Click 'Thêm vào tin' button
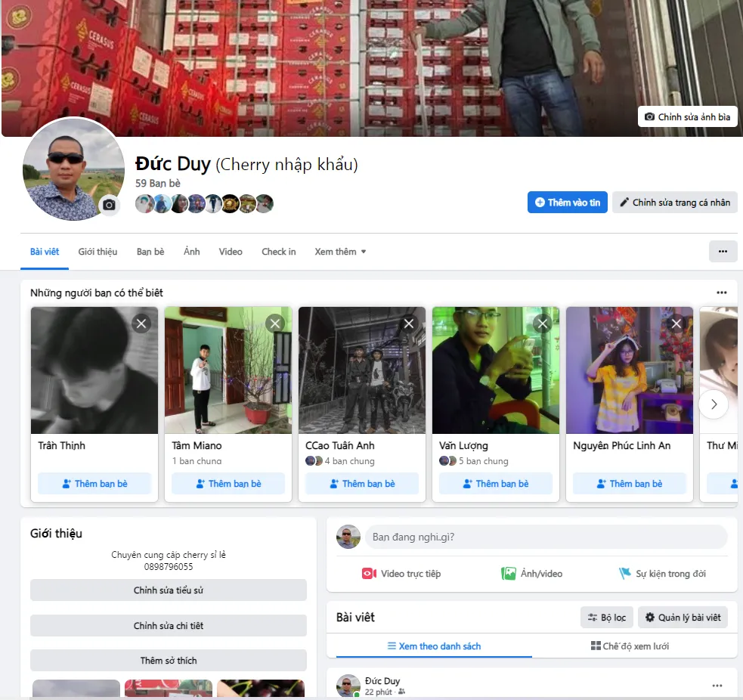Screen dimensions: 743x700 567,203
